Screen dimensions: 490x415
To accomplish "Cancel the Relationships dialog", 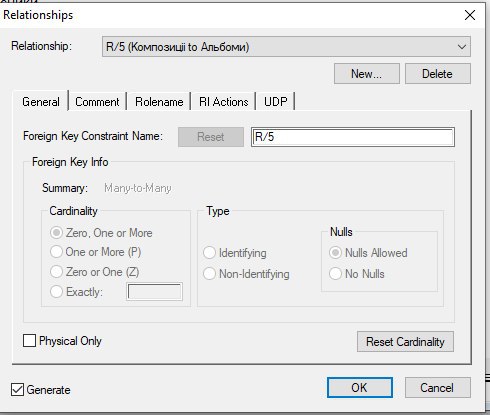I will click(438, 387).
